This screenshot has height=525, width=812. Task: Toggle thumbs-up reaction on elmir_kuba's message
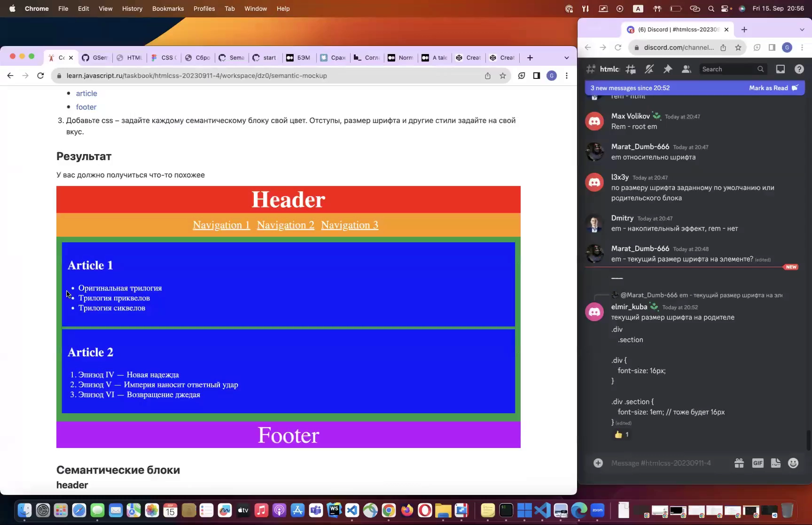[621, 435]
